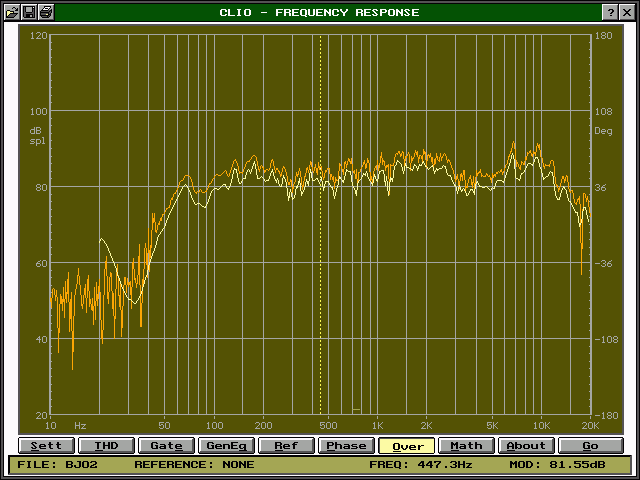Viewport: 640px width, 480px height.
Task: Click the save to disk icon
Action: 29,12
